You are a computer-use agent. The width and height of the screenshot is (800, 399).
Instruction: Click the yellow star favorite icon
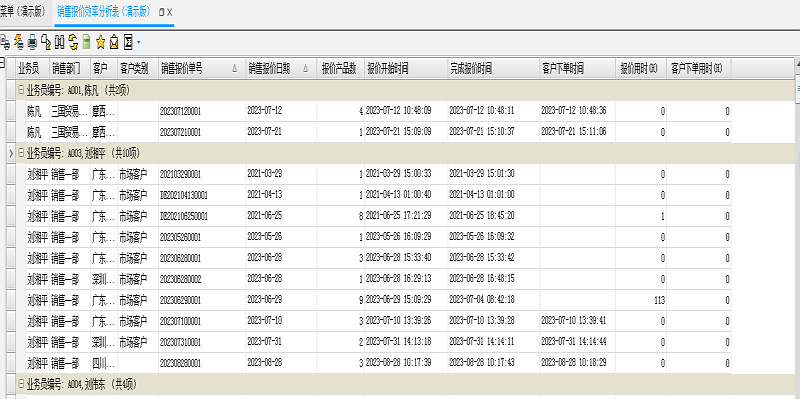(x=100, y=42)
